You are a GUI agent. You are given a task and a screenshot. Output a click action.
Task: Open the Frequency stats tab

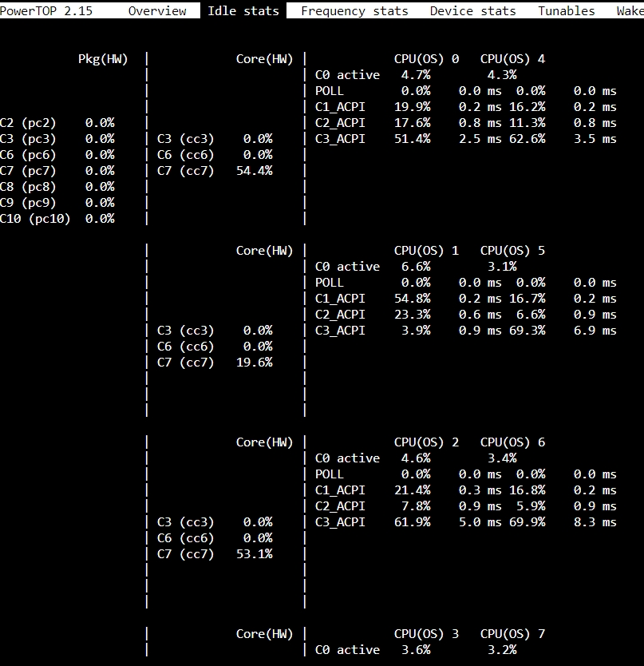point(354,11)
